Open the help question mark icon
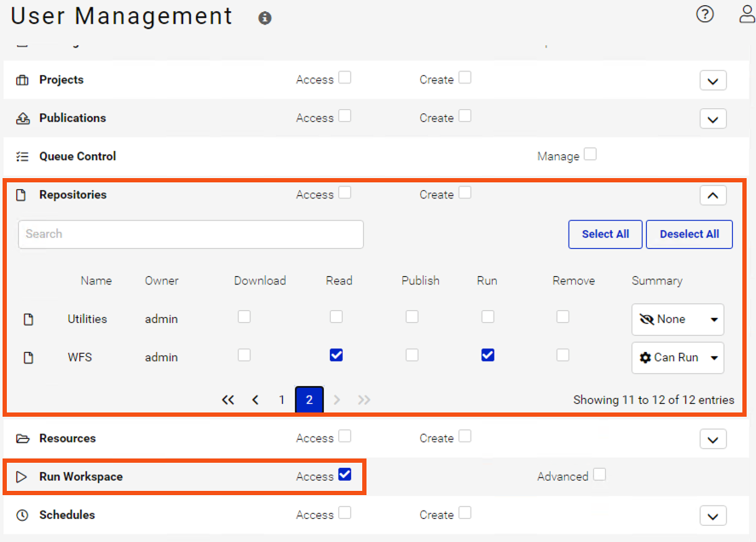 click(704, 14)
